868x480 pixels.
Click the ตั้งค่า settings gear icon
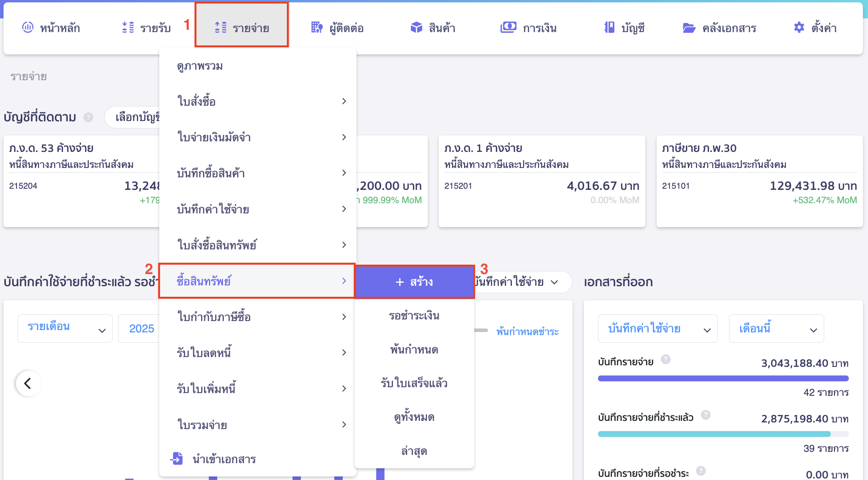(x=798, y=27)
